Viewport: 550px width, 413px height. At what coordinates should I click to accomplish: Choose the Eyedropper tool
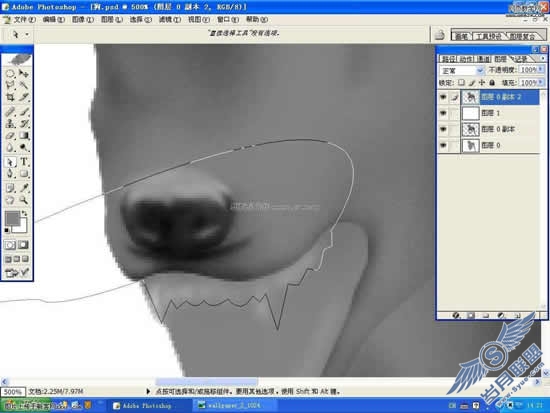coord(24,188)
